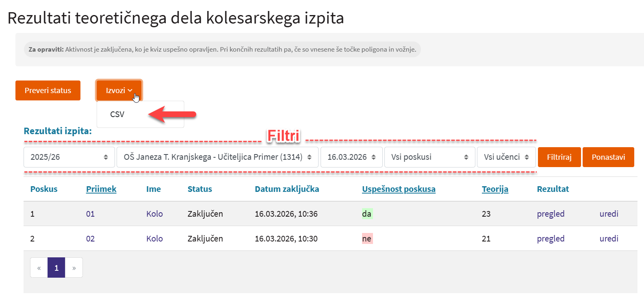The height and width of the screenshot is (298, 644).
Task: Expand the 2025/26 school year selector
Action: tap(69, 157)
